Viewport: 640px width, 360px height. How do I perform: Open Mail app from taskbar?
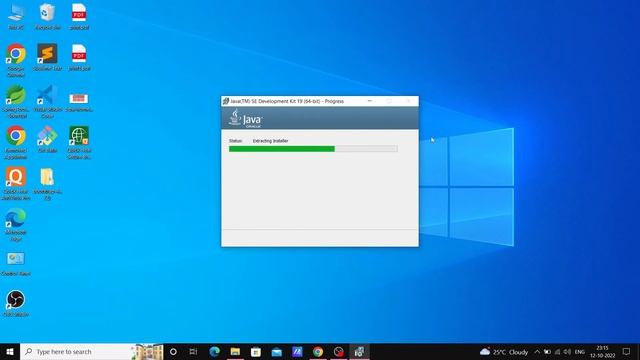[x=277, y=351]
